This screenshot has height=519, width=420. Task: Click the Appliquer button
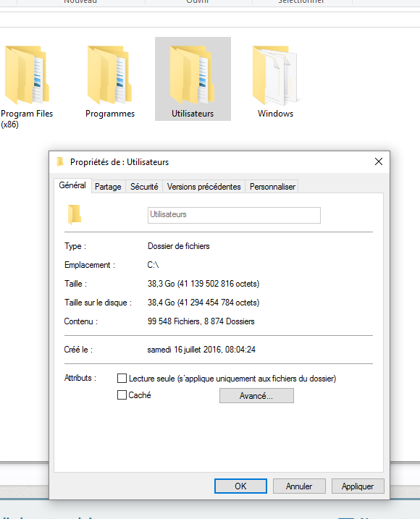click(x=358, y=486)
